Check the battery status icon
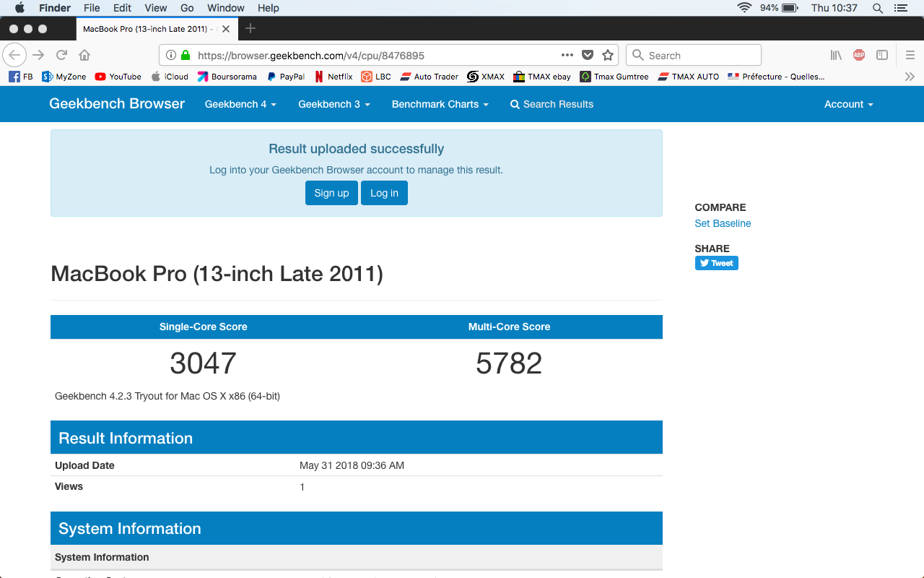Viewport: 924px width, 578px height. coord(789,8)
